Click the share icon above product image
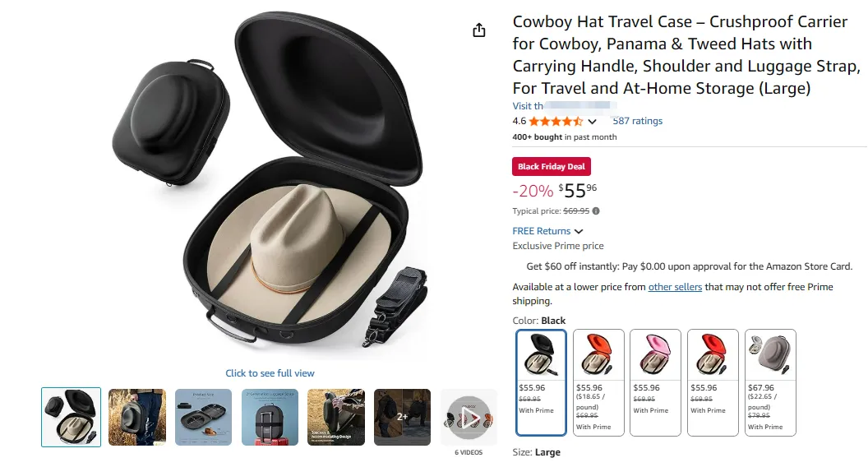This screenshot has height=467, width=868. (479, 30)
